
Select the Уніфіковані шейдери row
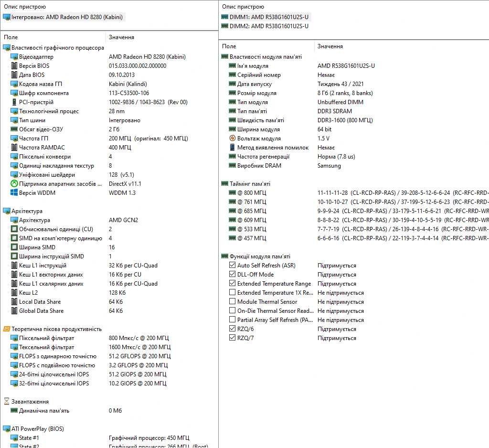pos(109,175)
